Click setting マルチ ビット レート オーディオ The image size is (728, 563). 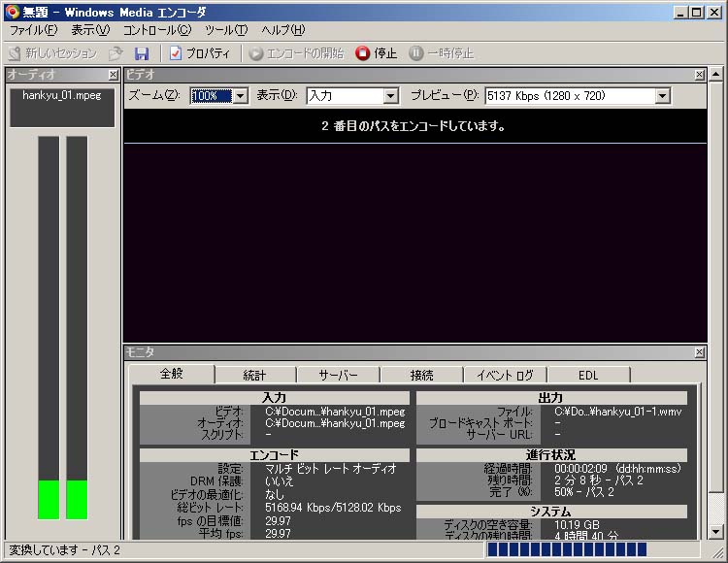pyautogui.click(x=331, y=469)
